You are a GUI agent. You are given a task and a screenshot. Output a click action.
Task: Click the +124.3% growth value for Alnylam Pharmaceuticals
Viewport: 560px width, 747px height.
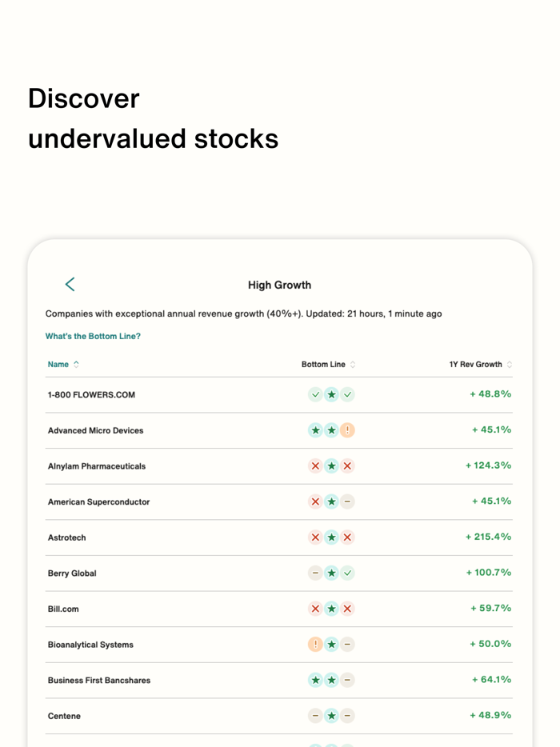[490, 465]
